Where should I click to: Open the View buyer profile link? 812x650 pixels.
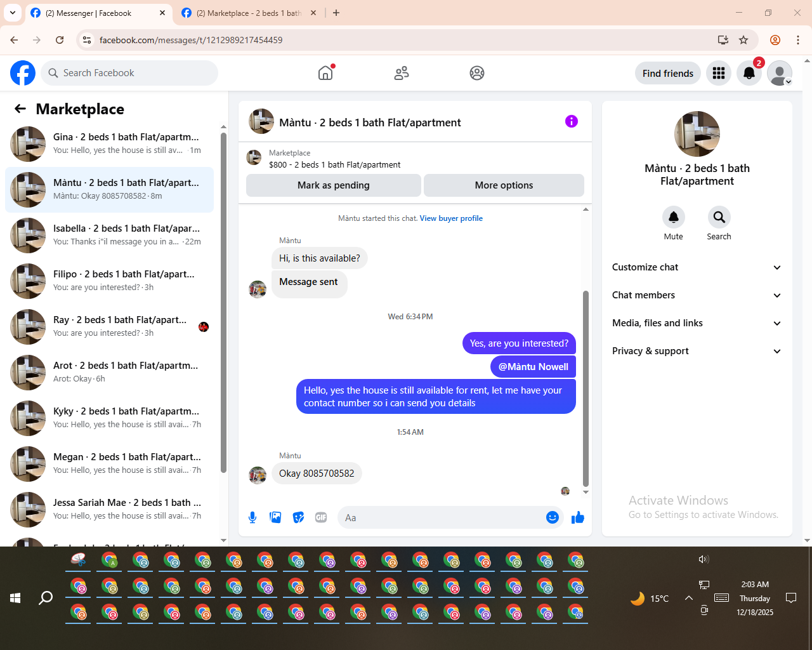[x=451, y=218]
